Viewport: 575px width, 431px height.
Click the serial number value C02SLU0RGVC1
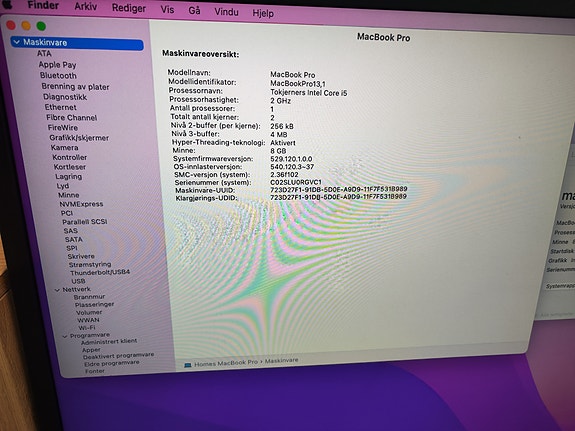coord(296,182)
